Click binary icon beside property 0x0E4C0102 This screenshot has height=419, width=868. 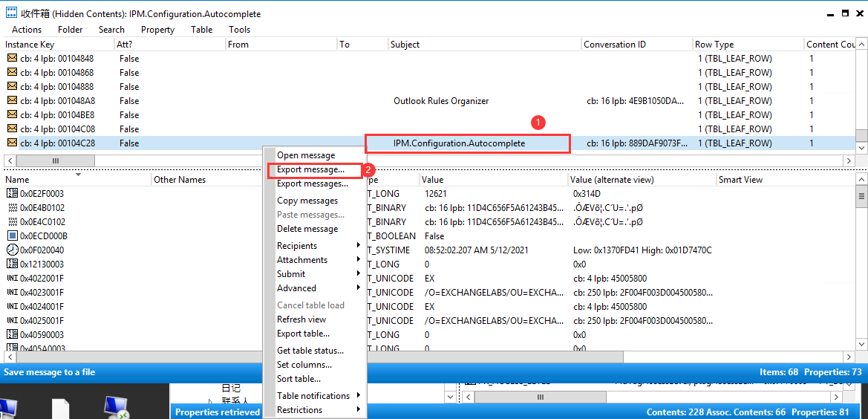click(12, 222)
